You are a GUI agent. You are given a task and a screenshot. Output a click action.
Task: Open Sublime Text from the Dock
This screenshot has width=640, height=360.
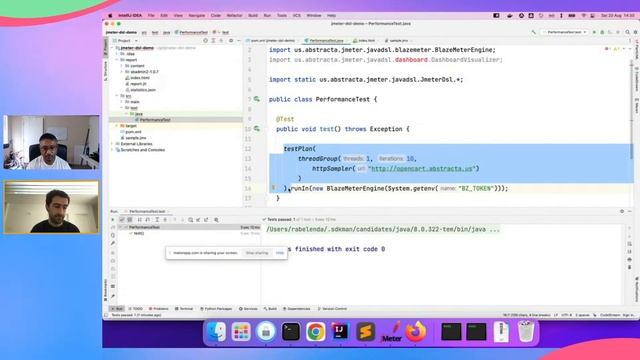pos(365,331)
